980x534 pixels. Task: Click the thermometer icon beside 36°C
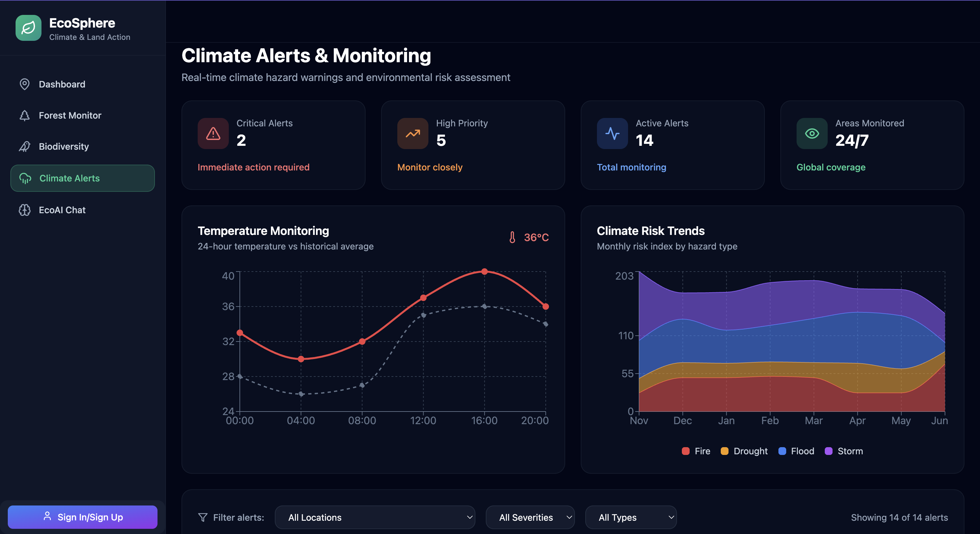click(x=512, y=237)
